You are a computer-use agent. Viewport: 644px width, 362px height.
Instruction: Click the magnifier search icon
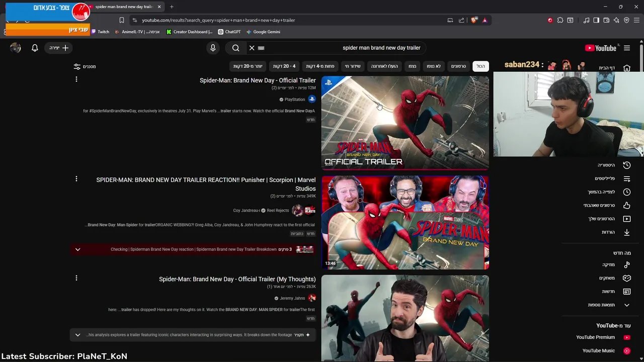point(236,48)
